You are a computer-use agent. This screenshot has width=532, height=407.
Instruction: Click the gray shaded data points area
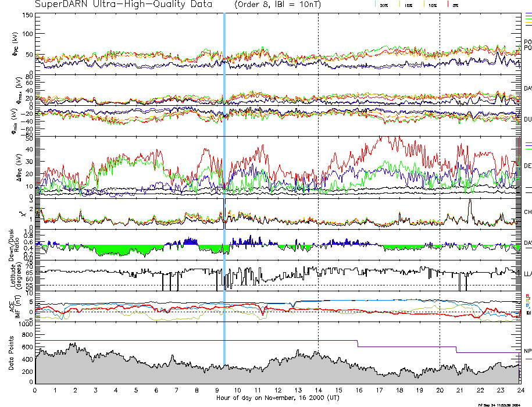click(174, 375)
